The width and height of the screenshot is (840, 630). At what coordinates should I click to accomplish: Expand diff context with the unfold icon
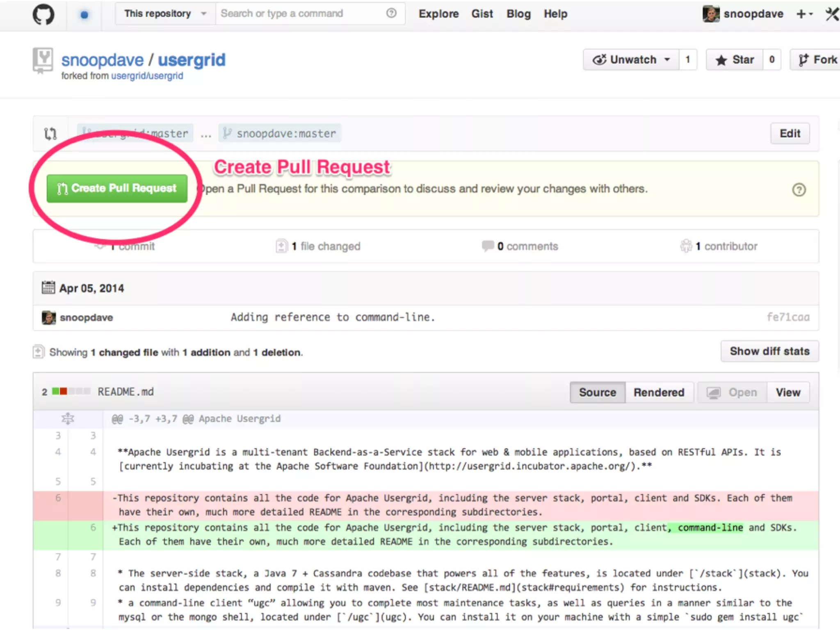point(68,419)
